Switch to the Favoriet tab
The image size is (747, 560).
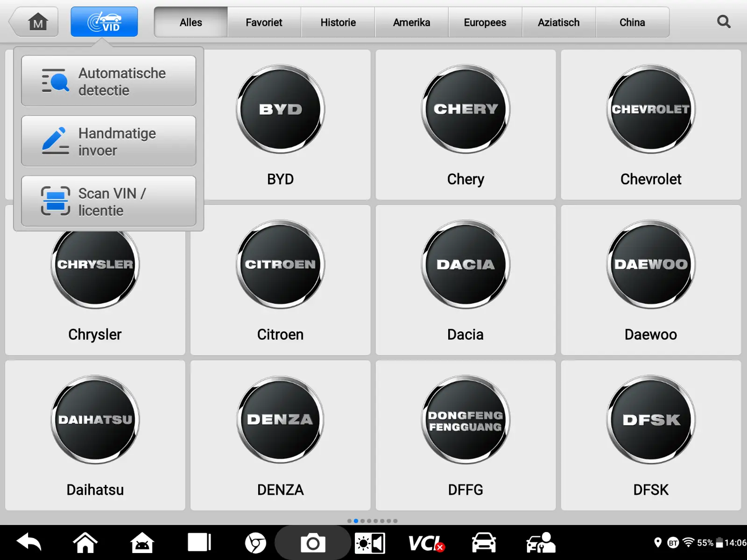tap(264, 22)
